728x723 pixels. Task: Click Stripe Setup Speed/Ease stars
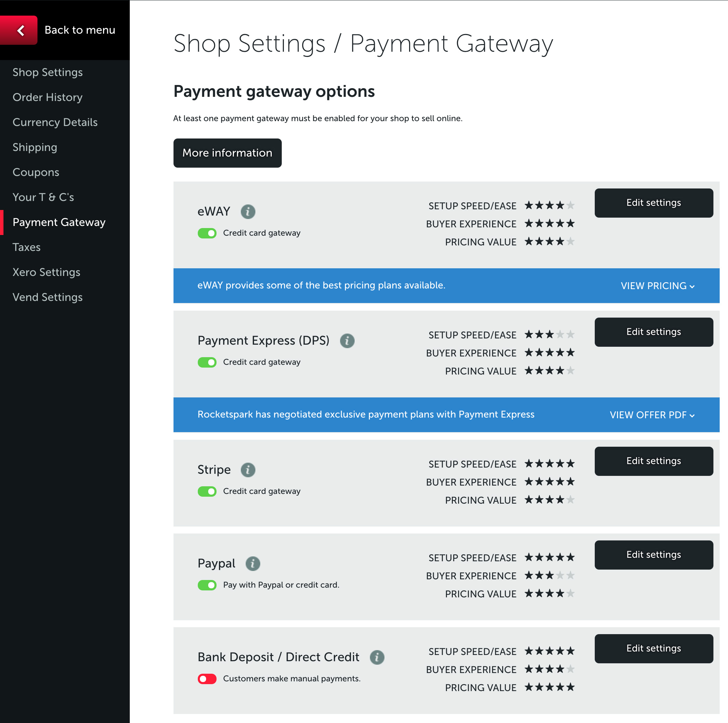point(550,464)
